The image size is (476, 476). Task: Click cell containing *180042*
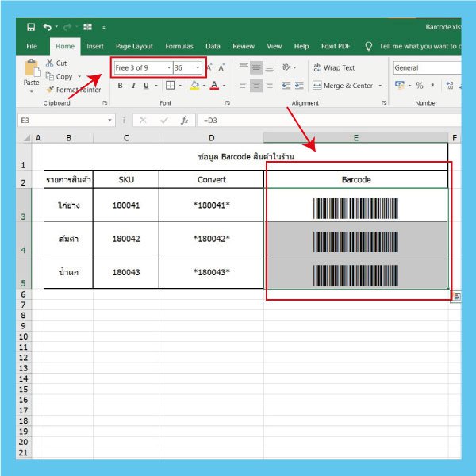(211, 239)
